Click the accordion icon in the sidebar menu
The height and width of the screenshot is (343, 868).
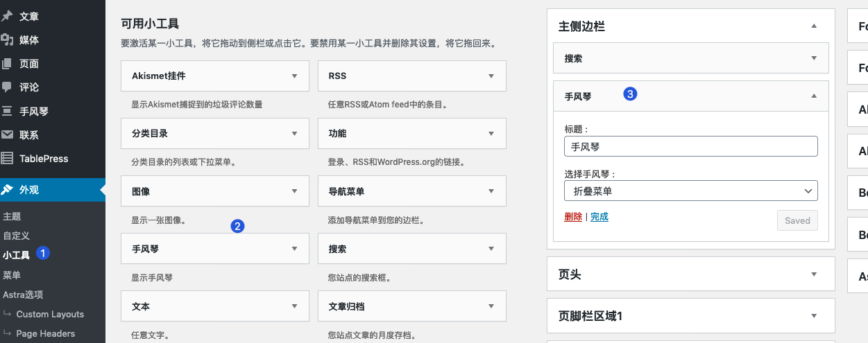(x=7, y=111)
